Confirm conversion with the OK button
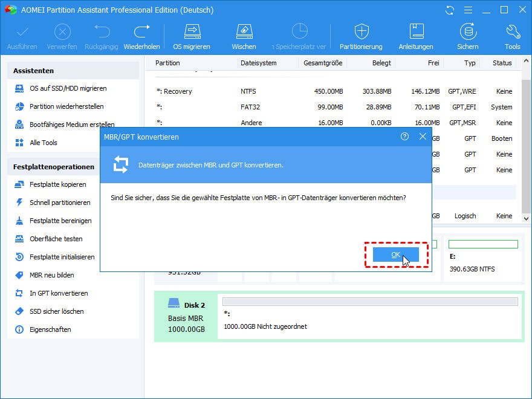Screen dimensions: 532x399 tap(395, 255)
